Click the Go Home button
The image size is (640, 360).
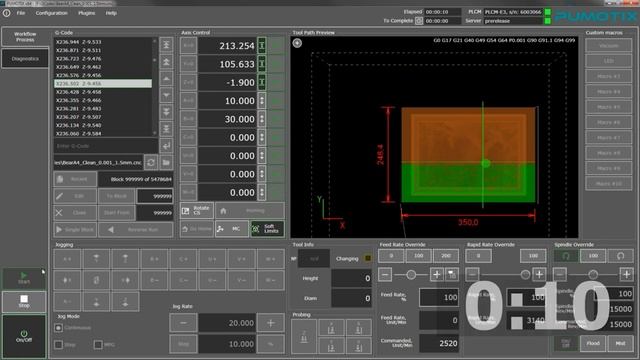[x=197, y=229]
